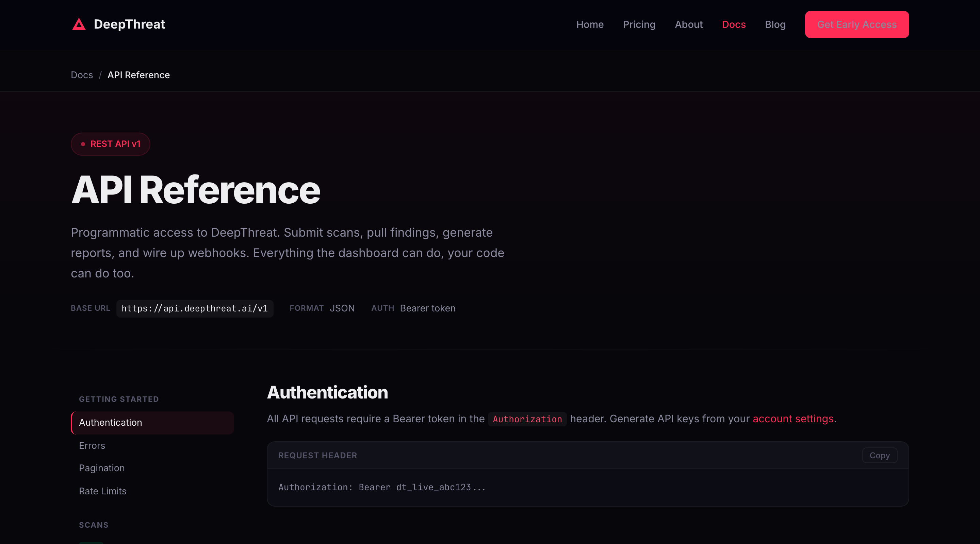Click the REST API v1 badge
The width and height of the screenshot is (980, 544).
(110, 144)
